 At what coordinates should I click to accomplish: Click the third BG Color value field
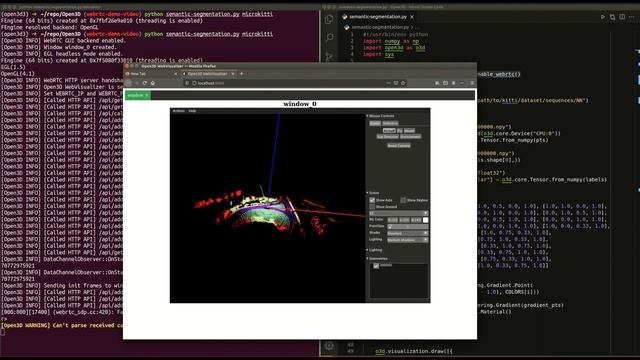(416, 220)
